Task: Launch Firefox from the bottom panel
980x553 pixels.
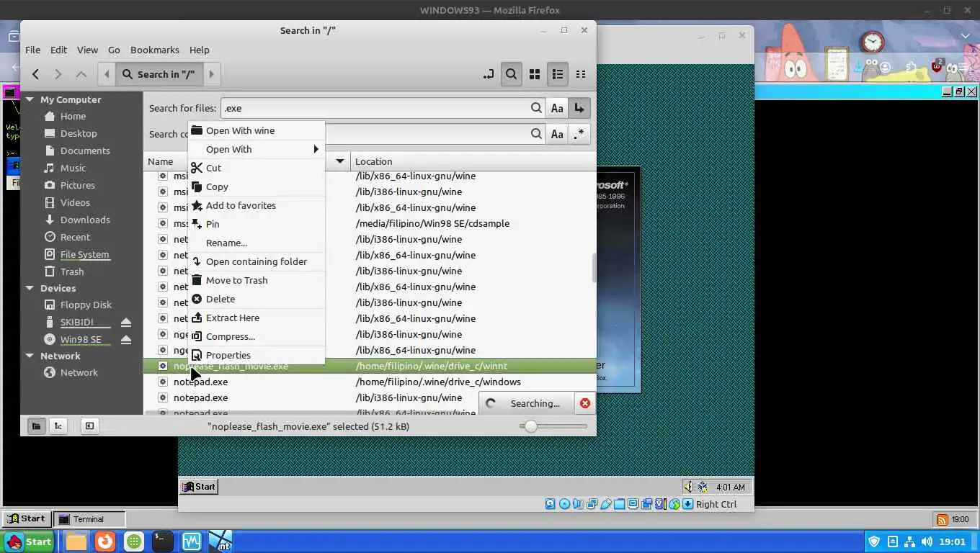Action: (x=105, y=541)
